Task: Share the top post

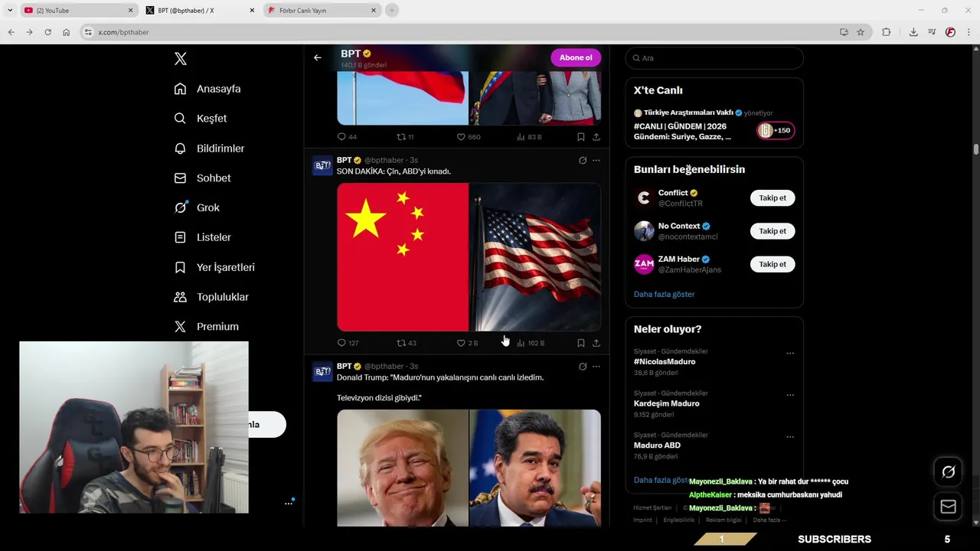Action: click(x=596, y=137)
